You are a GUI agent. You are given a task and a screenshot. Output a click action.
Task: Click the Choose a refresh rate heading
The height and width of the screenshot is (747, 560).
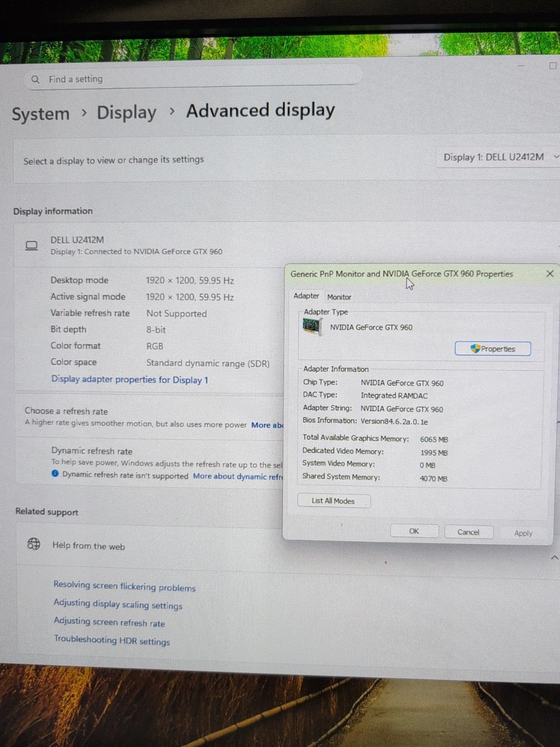66,411
